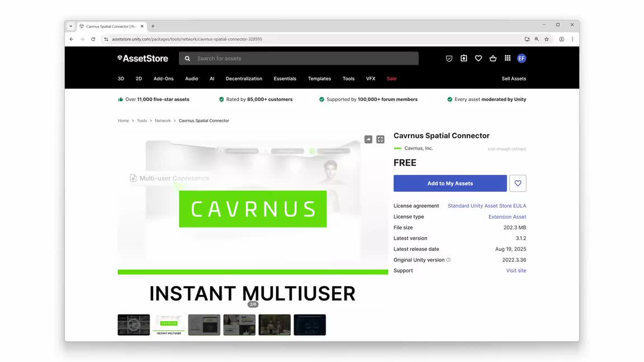Click the main Cavrnus preview image
The width and height of the screenshot is (644, 362).
point(253,220)
